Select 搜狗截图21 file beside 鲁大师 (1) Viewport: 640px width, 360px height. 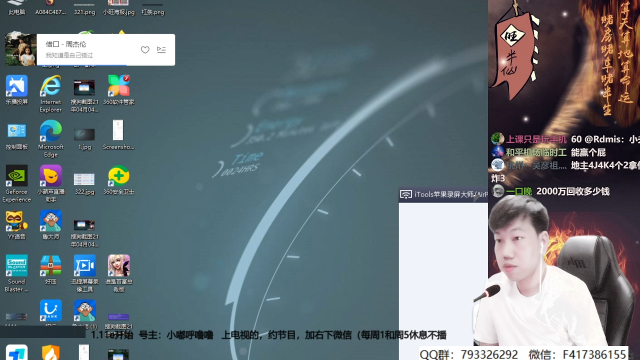pyautogui.click(x=118, y=321)
